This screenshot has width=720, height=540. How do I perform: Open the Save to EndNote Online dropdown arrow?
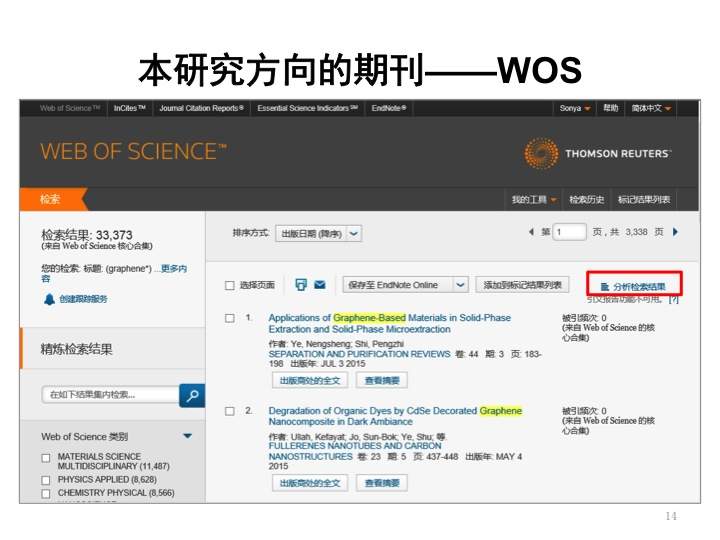(x=460, y=285)
